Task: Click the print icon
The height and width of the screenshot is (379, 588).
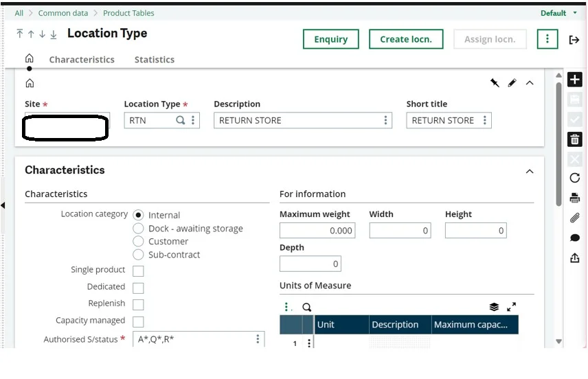Action: [574, 198]
